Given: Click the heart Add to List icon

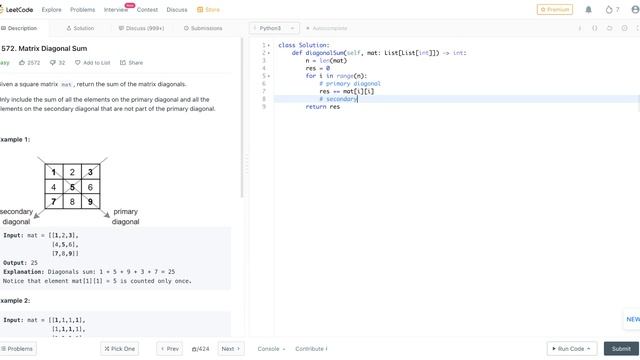Looking at the screenshot, I should pos(78,62).
